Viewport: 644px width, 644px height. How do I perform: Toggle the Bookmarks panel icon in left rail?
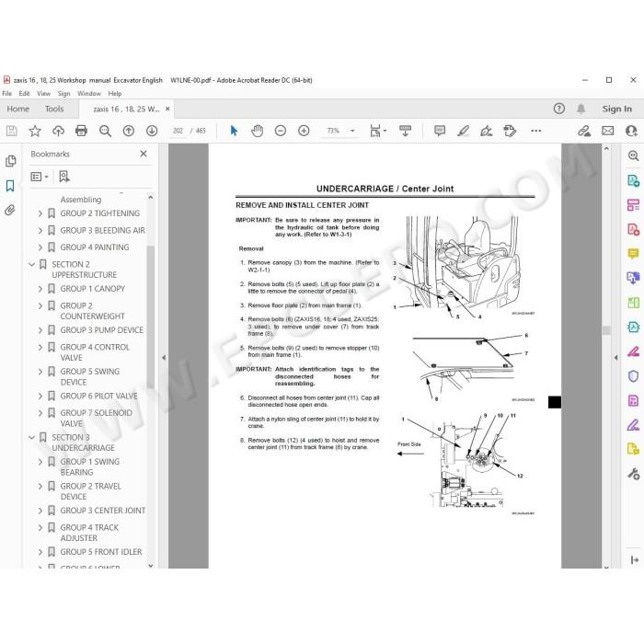[10, 186]
